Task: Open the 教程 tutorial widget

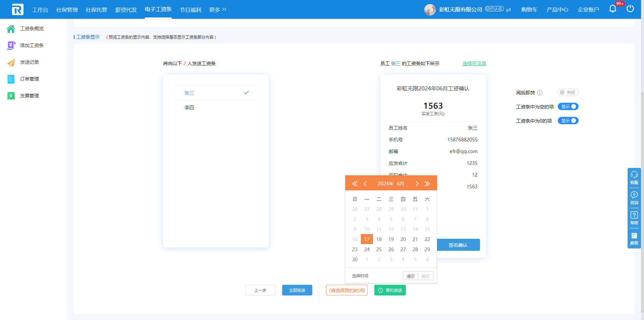Action: click(x=634, y=238)
